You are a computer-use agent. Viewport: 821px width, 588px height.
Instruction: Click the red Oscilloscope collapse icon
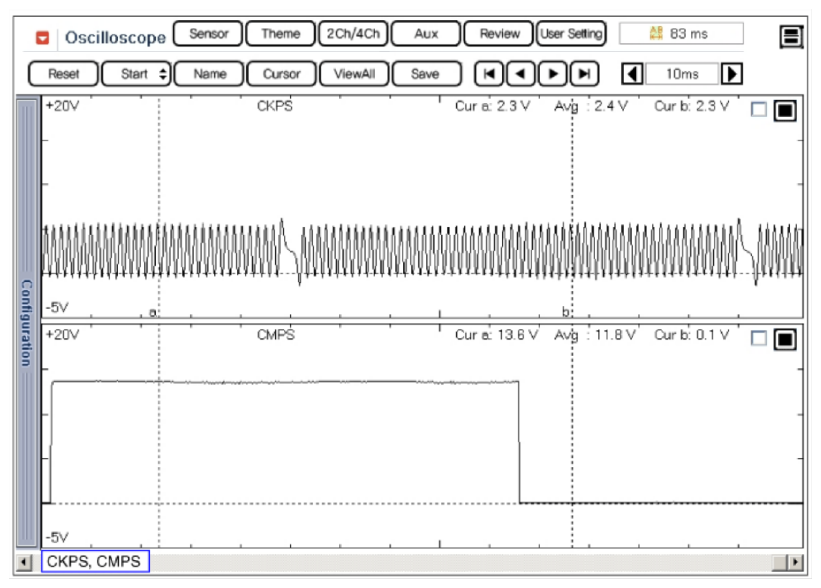point(42,38)
